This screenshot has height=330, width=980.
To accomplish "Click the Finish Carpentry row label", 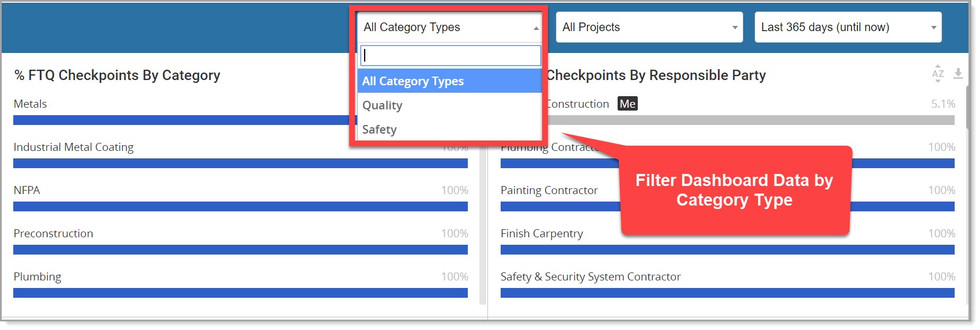I will pyautogui.click(x=542, y=233).
